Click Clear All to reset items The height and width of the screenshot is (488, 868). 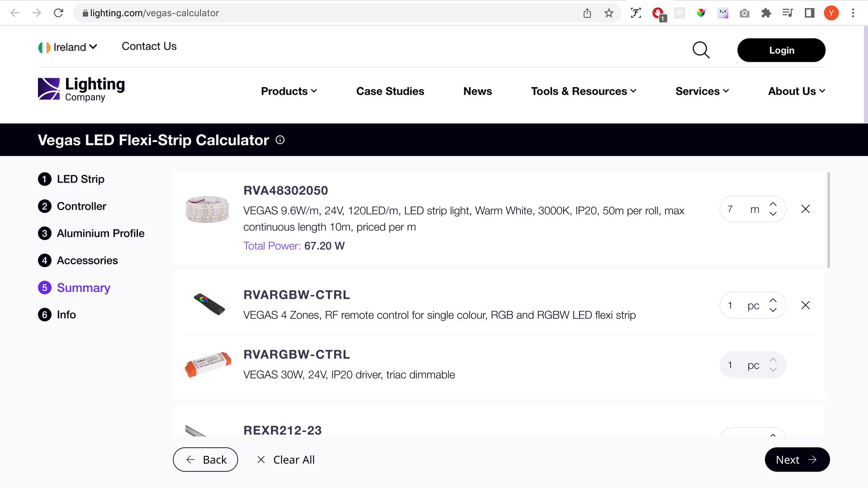[x=286, y=460]
